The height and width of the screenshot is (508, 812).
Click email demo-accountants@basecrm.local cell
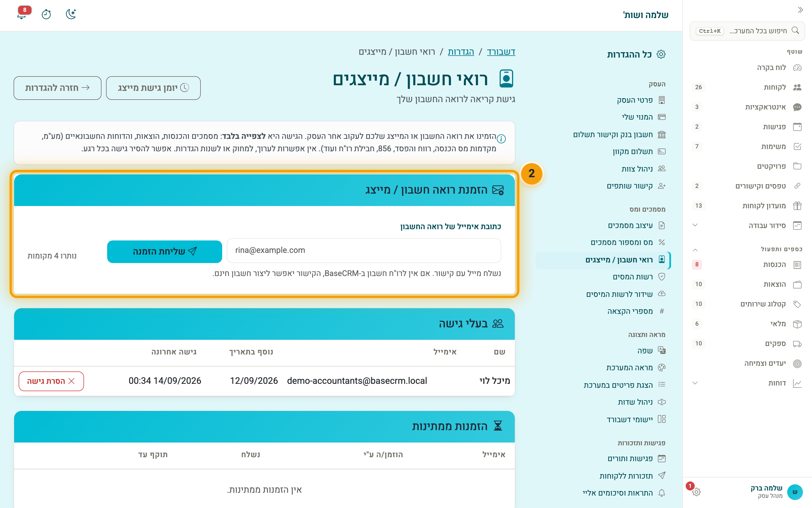coord(357,381)
